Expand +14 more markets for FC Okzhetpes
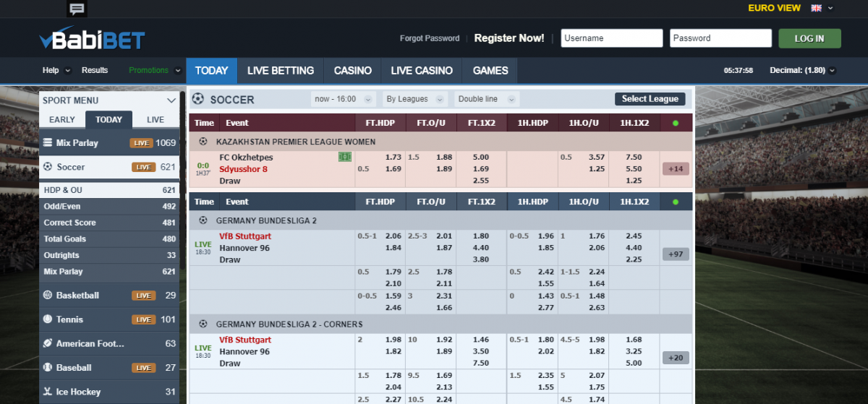 tap(676, 169)
